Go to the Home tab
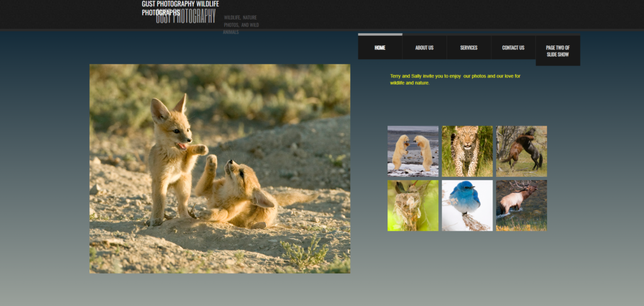The height and width of the screenshot is (306, 644). click(x=380, y=48)
